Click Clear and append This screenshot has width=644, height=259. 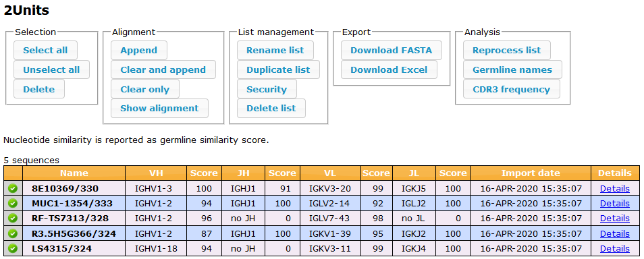163,69
